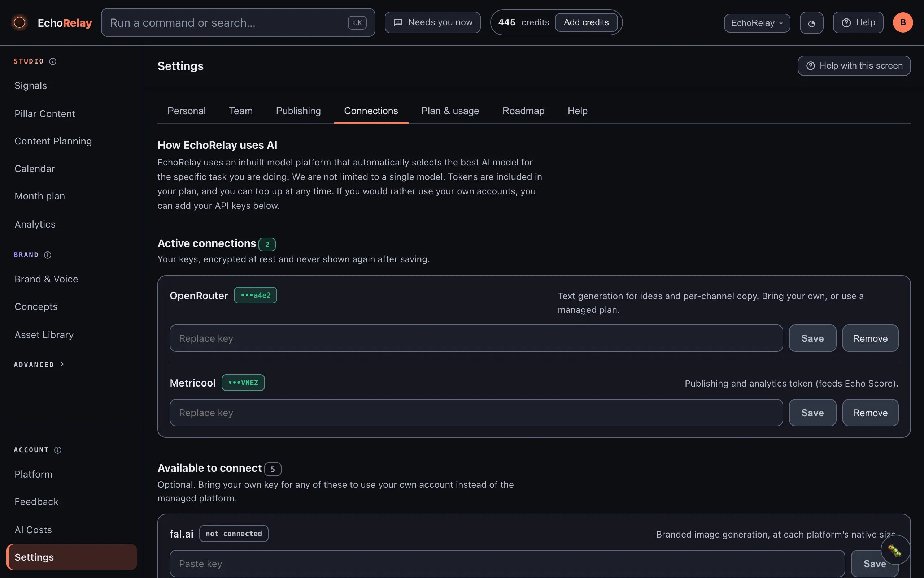
Task: Click the Needs you now button
Action: (432, 22)
